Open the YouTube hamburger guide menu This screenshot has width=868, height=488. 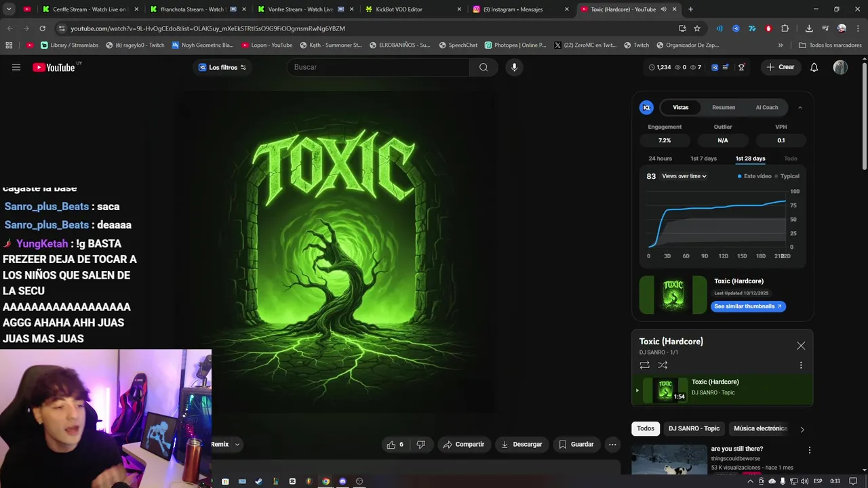[16, 67]
